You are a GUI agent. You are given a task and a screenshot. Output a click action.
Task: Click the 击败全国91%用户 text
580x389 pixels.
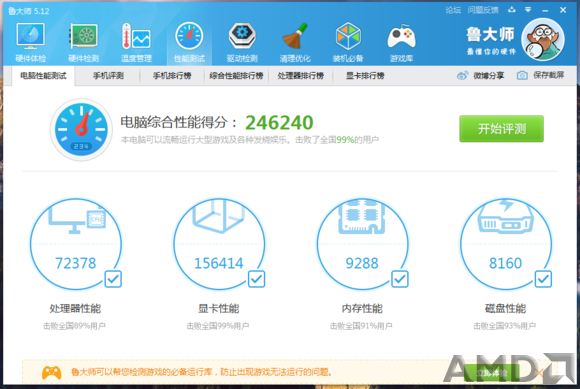click(x=361, y=326)
